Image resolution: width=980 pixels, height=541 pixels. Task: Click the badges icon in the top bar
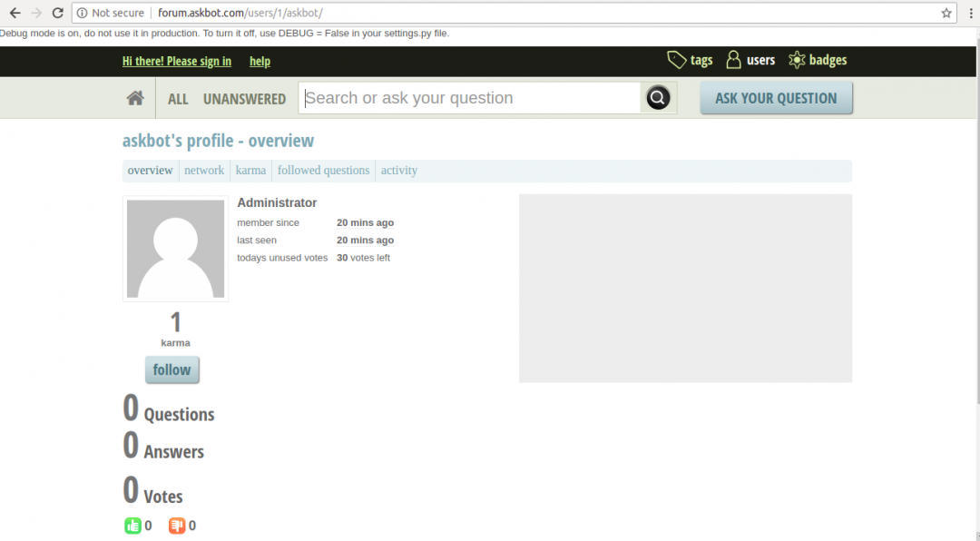796,60
